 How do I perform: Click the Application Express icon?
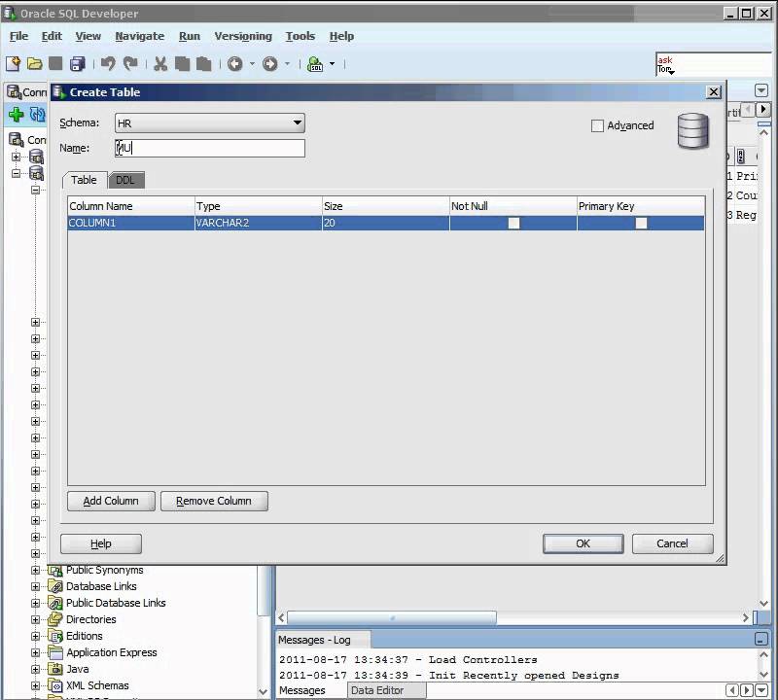(55, 652)
